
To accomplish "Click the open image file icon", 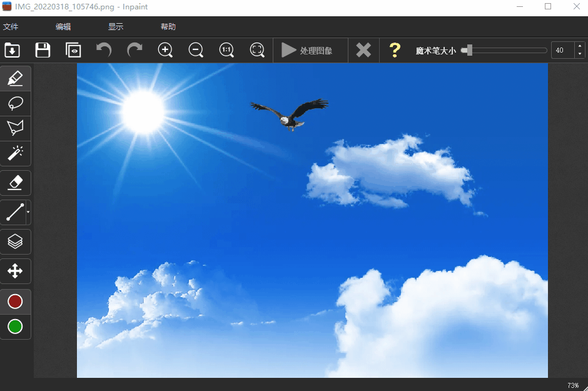I will pos(12,50).
